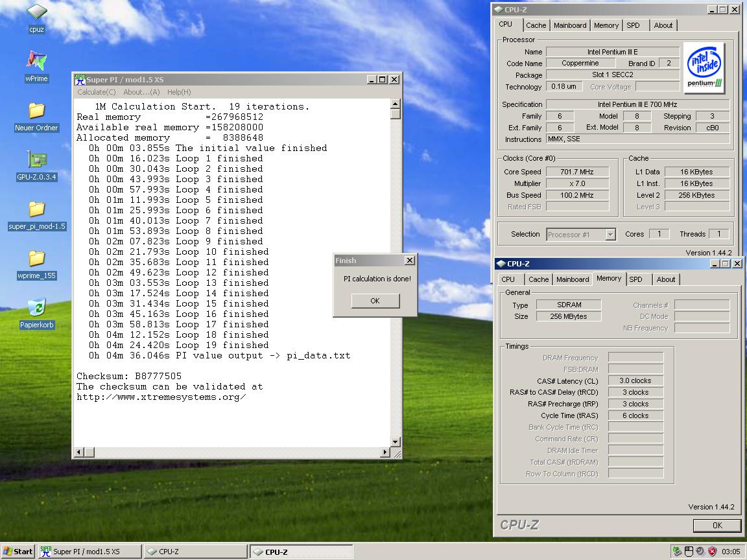The width and height of the screenshot is (747, 560).
Task: Select the Papierkorb recycle bin icon
Action: pyautogui.click(x=37, y=313)
